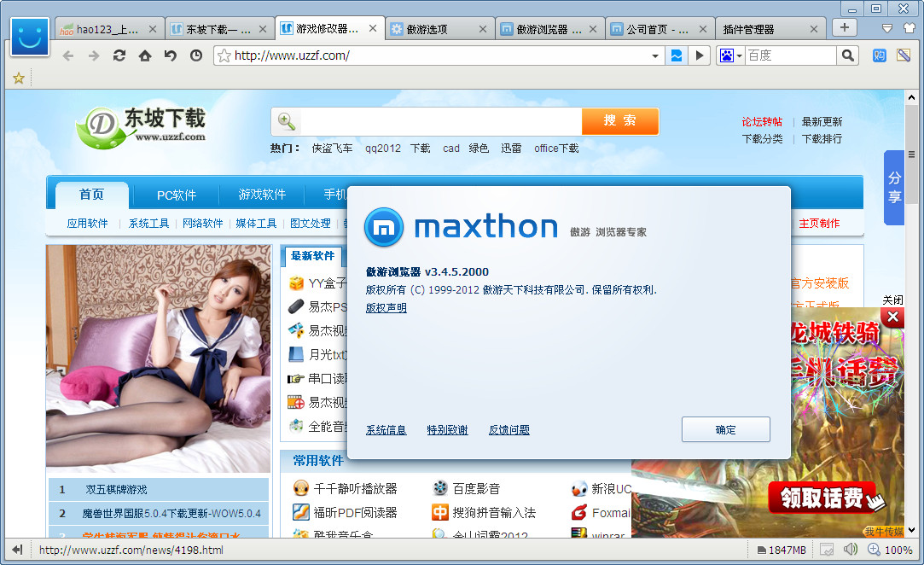Open the 反馈问题 link
The width and height of the screenshot is (924, 565).
[x=509, y=430]
